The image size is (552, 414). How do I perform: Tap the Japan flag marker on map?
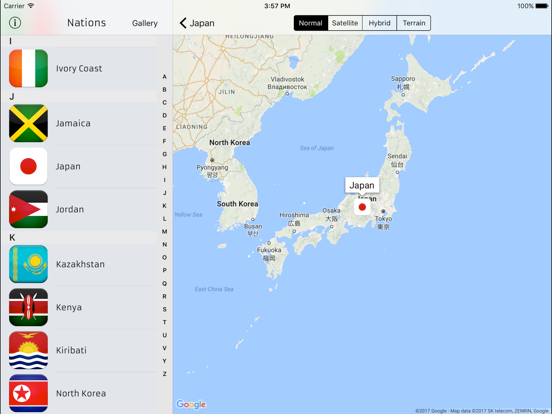362,207
